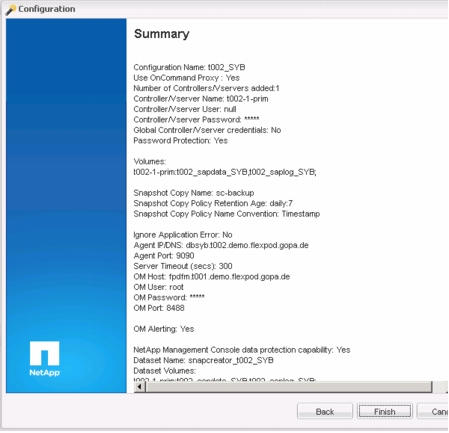The image size is (449, 433).
Task: Select the 't002-1-prim:t002_sapdata_SYB,t002_saplog_SYB;' line under Volumes
Action: coord(225,172)
